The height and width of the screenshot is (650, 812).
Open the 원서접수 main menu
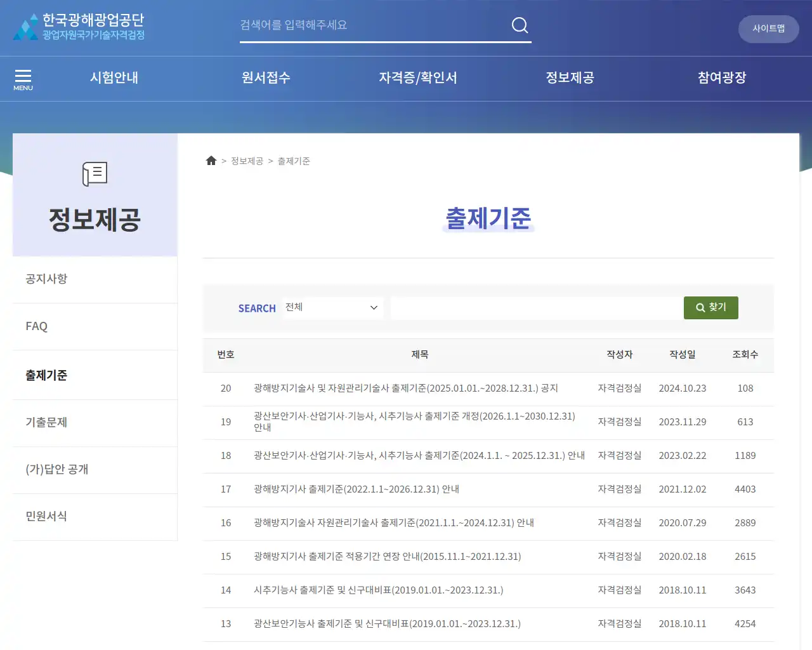click(x=266, y=77)
